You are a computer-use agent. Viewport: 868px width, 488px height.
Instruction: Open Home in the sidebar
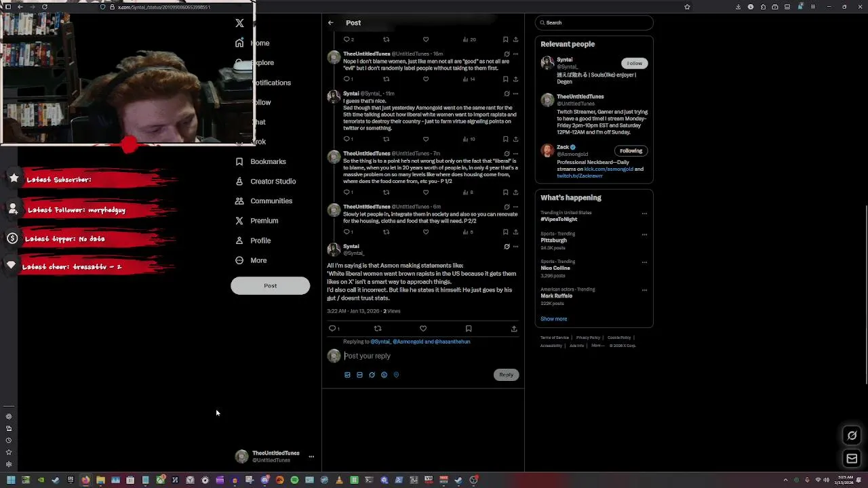click(260, 43)
